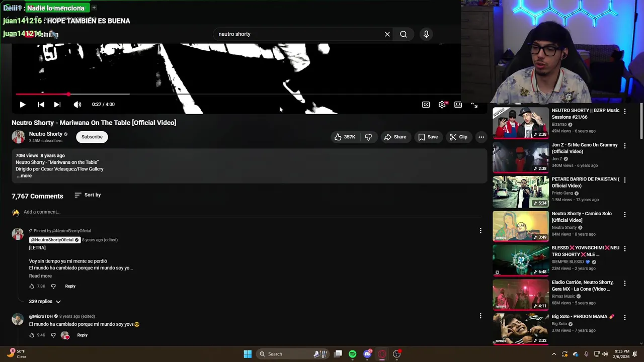
Task: Open Discord from the taskbar
Action: click(367, 354)
